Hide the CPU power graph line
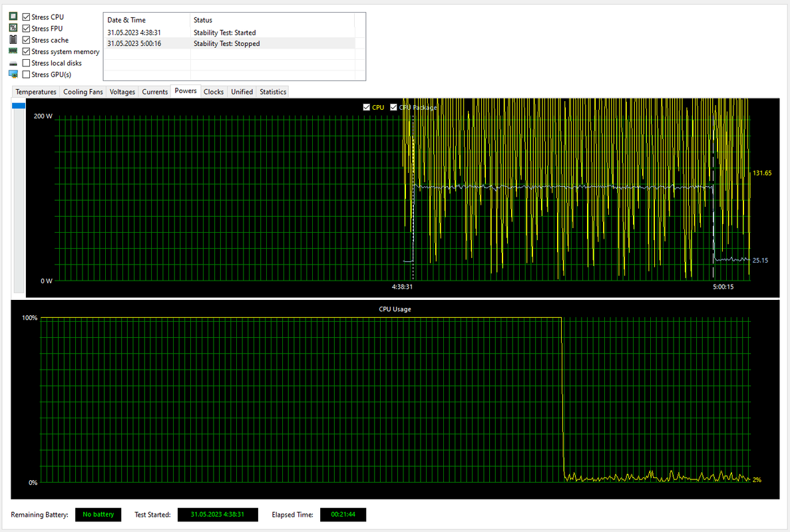Viewport: 790px width, 532px height. click(366, 107)
